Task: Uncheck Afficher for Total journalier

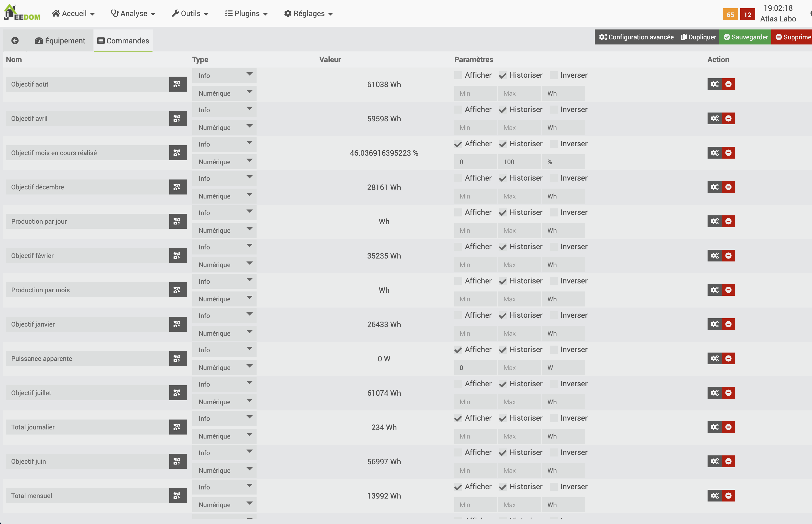Action: point(458,418)
